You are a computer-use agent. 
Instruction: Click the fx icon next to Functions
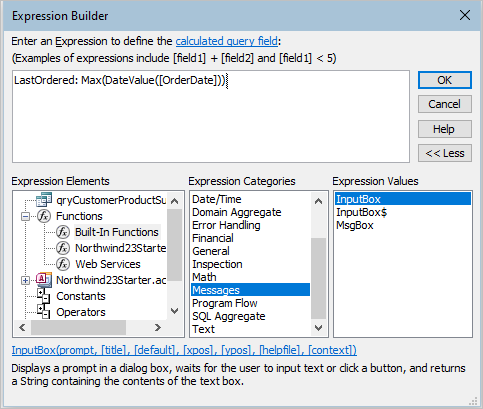pos(44,216)
